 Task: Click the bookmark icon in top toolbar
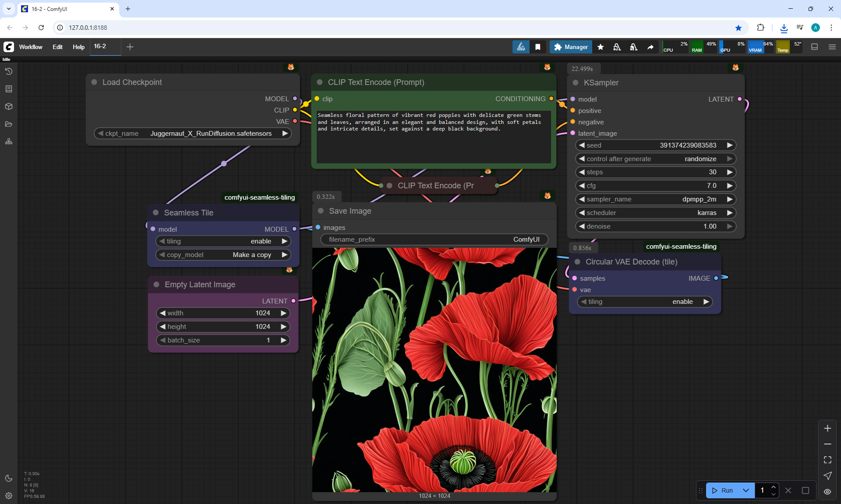(x=537, y=47)
